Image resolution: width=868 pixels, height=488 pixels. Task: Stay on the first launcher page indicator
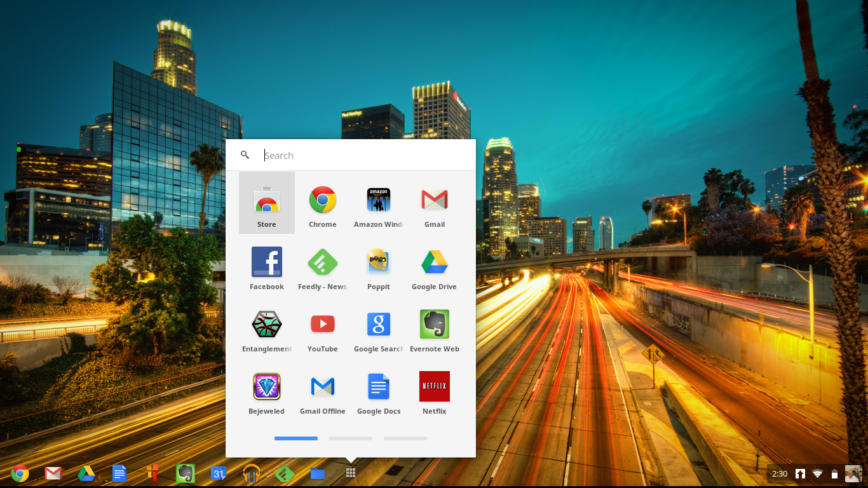(x=296, y=438)
